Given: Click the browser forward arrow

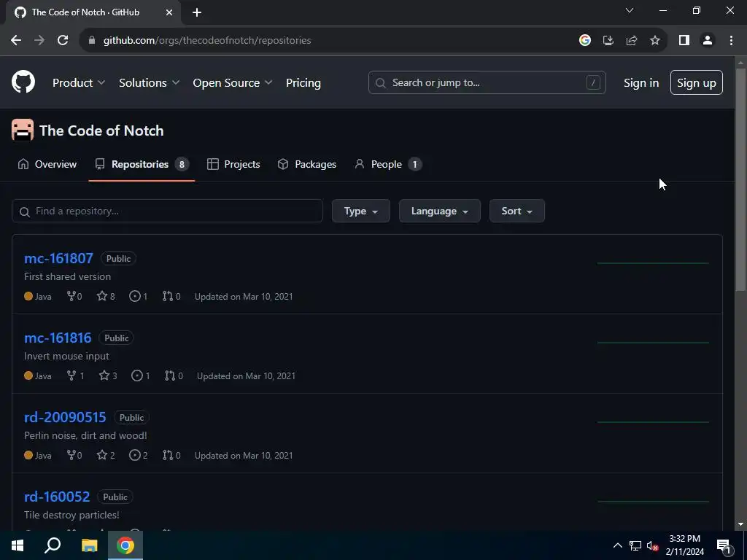Looking at the screenshot, I should point(39,41).
